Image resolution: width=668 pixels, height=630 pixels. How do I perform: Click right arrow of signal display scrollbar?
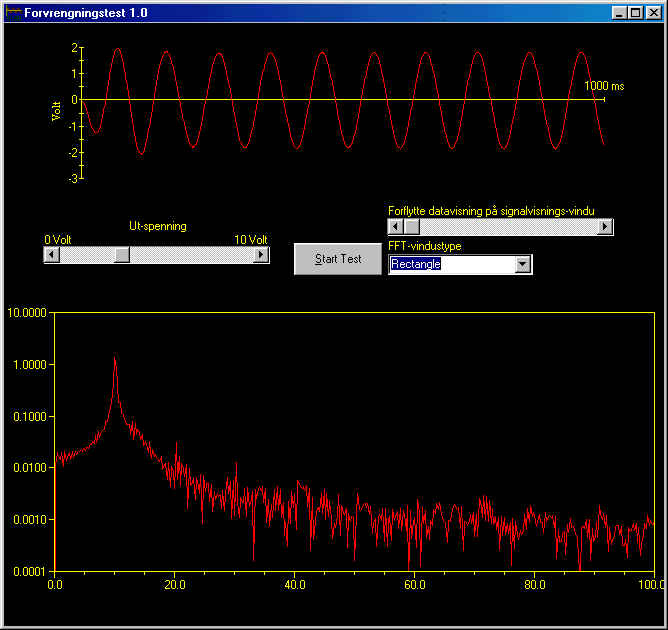(x=605, y=227)
